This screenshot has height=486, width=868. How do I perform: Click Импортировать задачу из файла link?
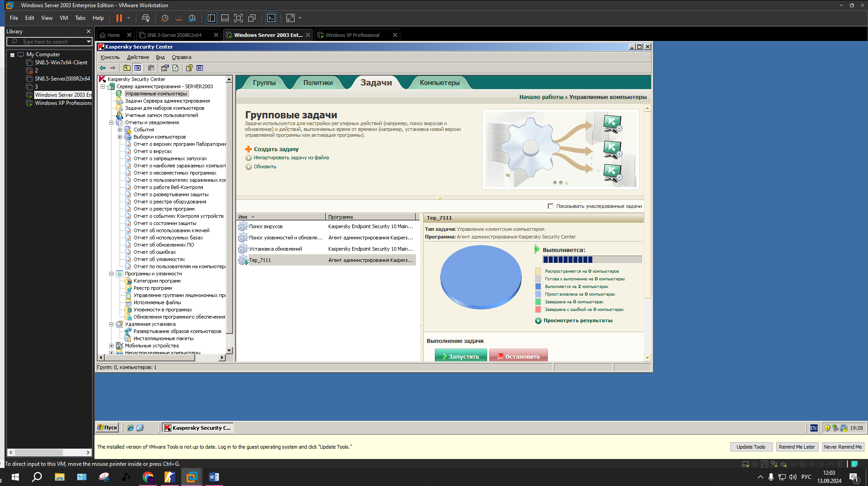291,157
